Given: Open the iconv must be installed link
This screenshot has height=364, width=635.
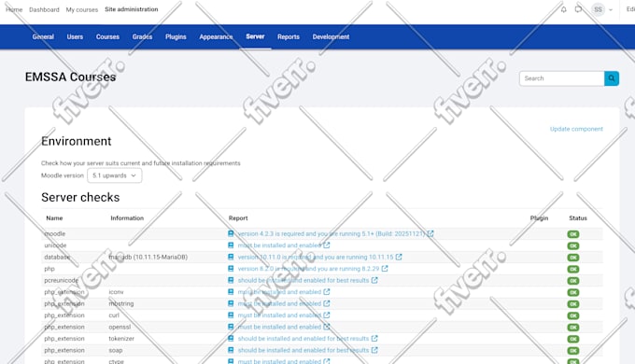Looking at the screenshot, I should [279, 292].
